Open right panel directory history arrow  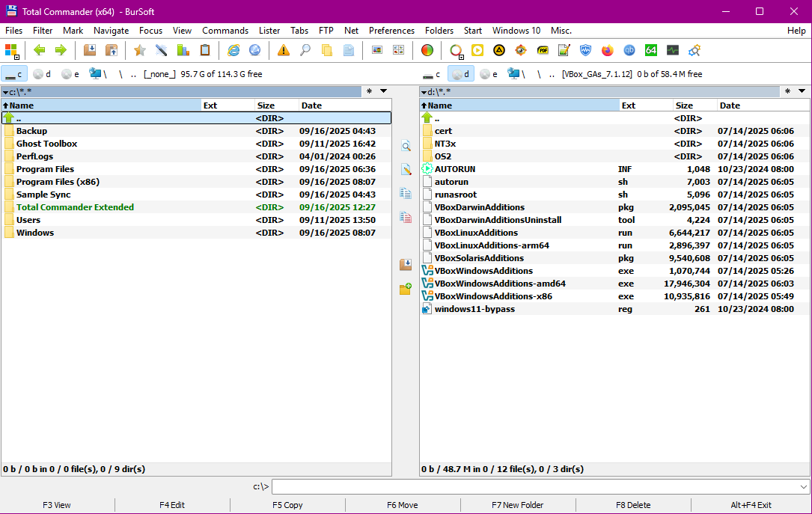click(x=802, y=91)
